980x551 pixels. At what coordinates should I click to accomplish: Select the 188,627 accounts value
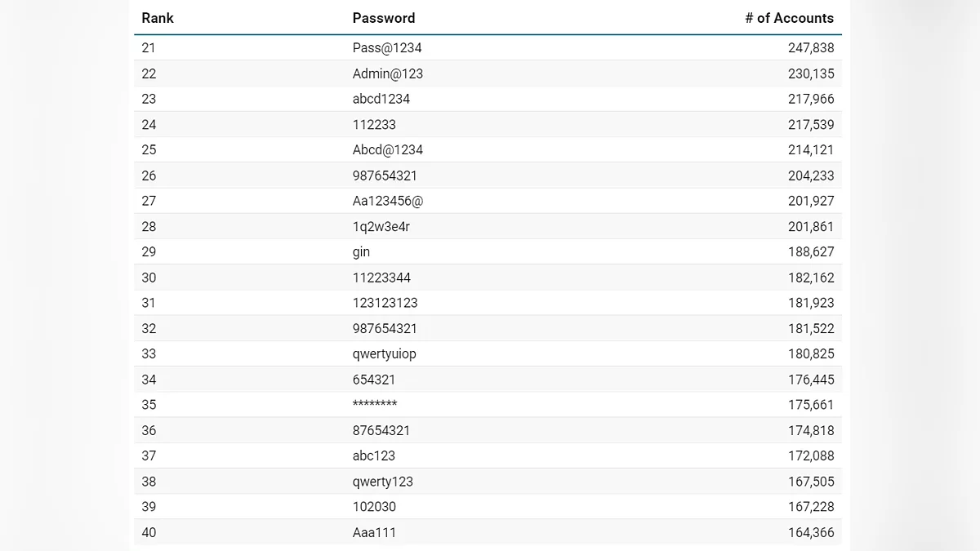(811, 252)
